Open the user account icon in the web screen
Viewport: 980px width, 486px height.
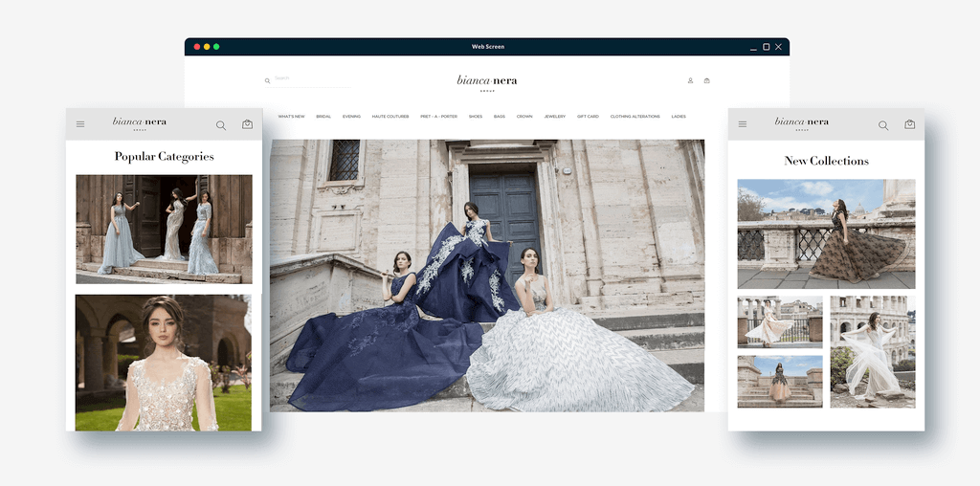tap(691, 80)
